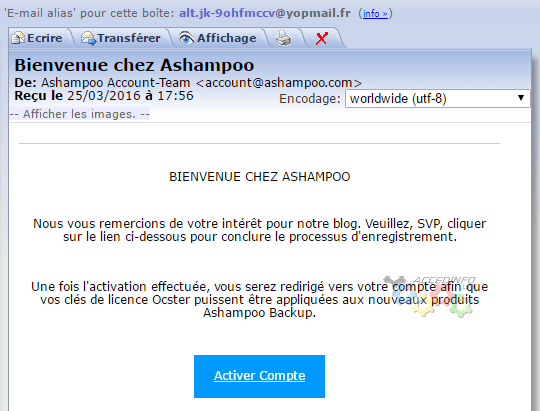The height and width of the screenshot is (411, 540).
Task: Click the forward envelope icon beside Transférer
Action: (89, 38)
